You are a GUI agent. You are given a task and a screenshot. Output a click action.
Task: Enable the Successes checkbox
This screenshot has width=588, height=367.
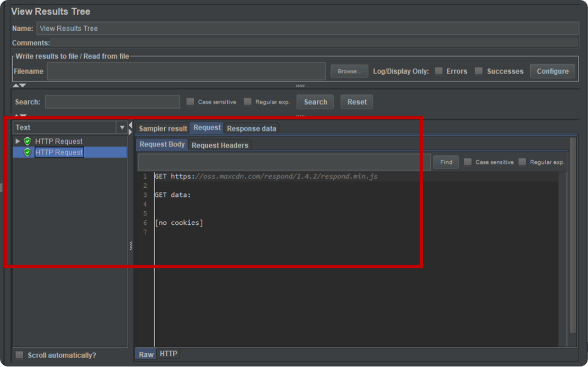[x=479, y=71]
